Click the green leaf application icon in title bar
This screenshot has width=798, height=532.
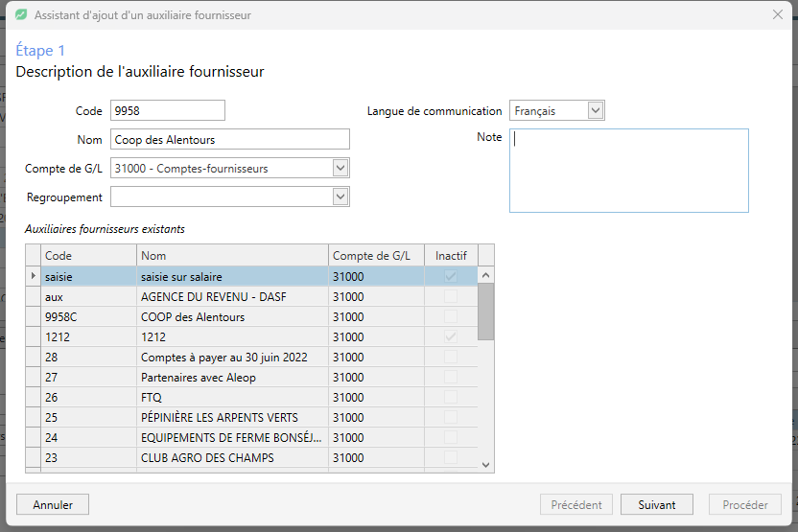21,14
